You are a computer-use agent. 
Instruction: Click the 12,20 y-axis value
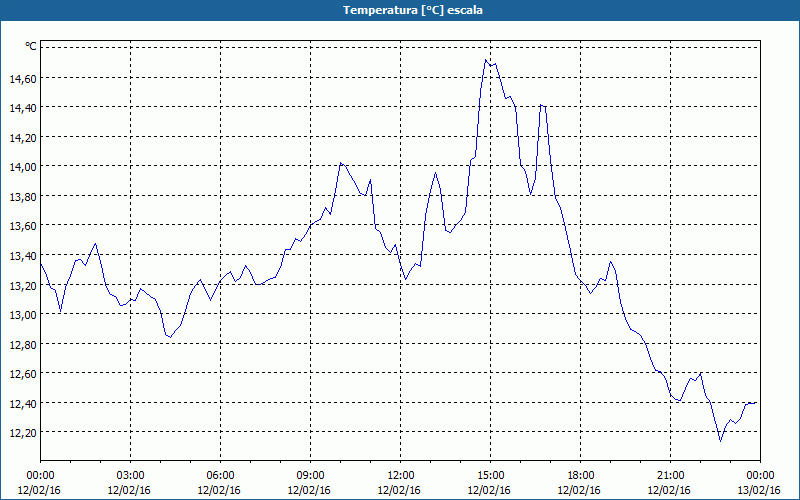pos(23,433)
